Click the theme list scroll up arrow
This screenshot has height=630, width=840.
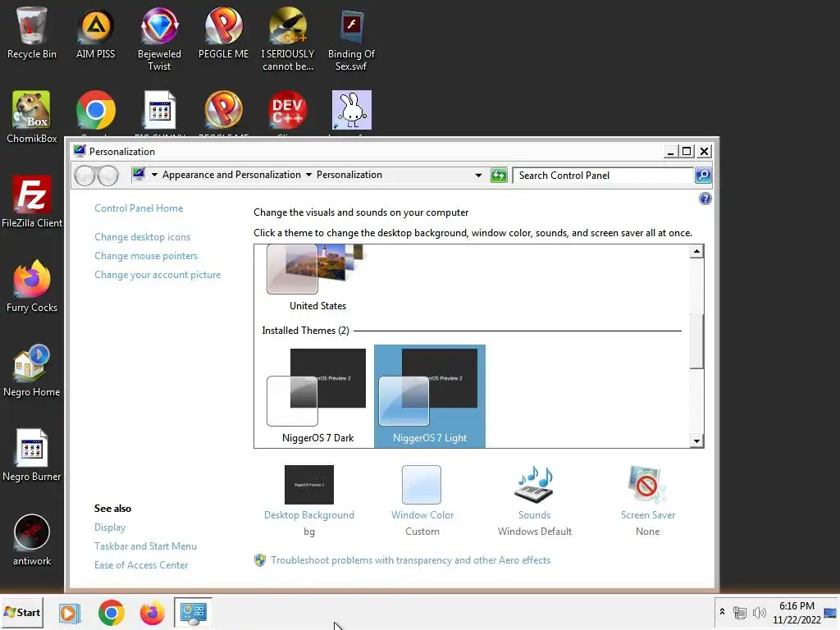click(x=696, y=251)
